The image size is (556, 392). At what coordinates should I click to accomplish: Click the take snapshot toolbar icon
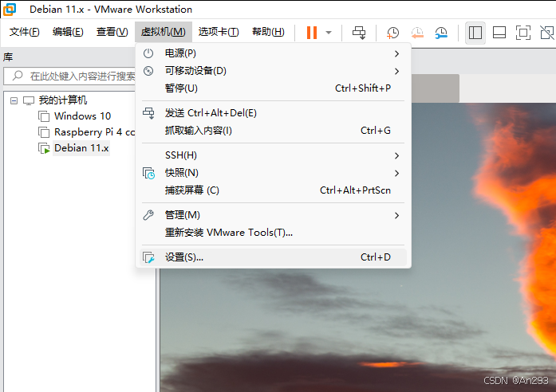pyautogui.click(x=392, y=33)
